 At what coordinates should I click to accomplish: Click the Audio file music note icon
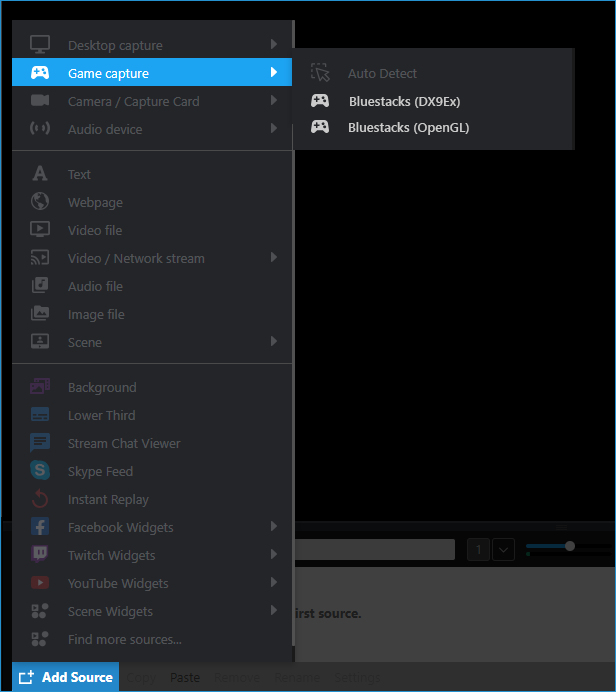coord(40,285)
